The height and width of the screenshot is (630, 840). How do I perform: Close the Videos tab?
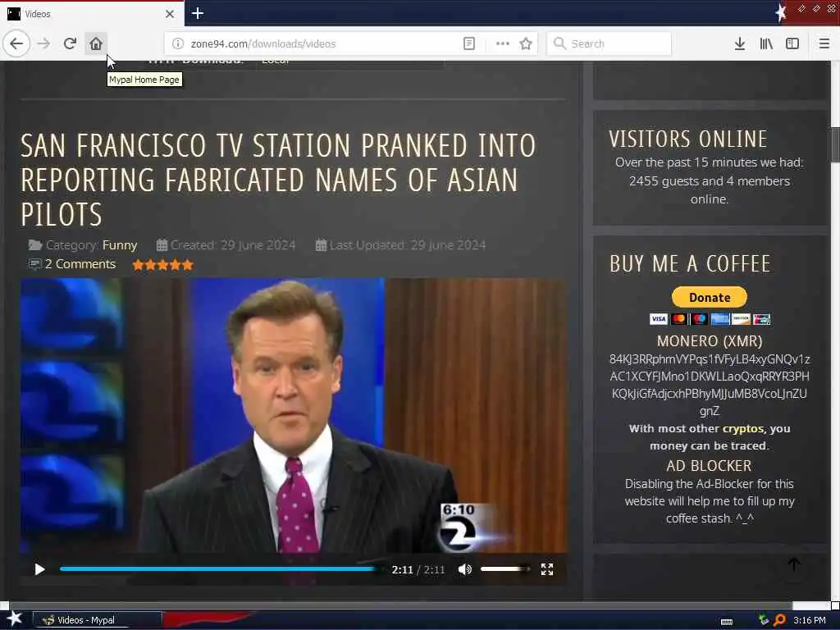pos(170,14)
